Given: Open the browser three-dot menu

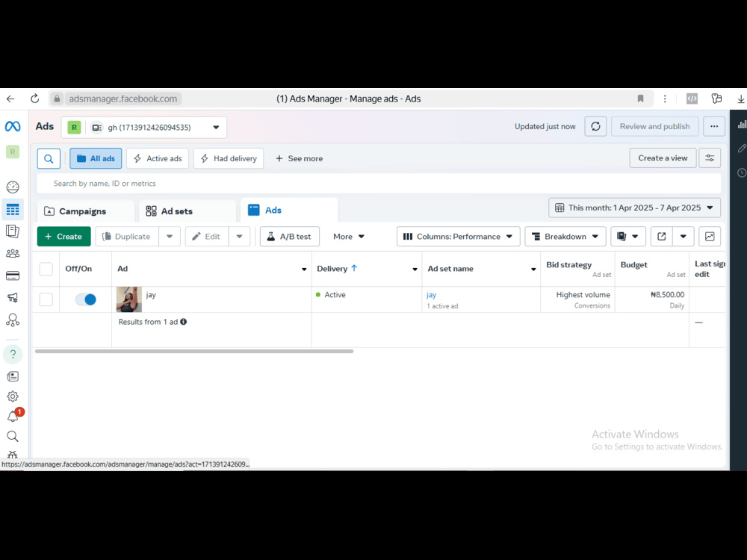Looking at the screenshot, I should (665, 99).
